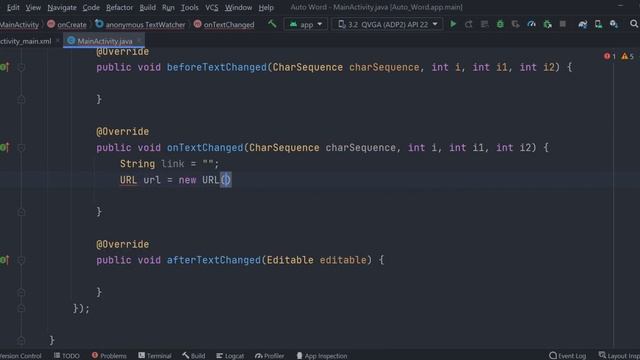The image size is (640, 360).
Task: Collapse the beforeTextChanged method fold
Action: pos(21,67)
